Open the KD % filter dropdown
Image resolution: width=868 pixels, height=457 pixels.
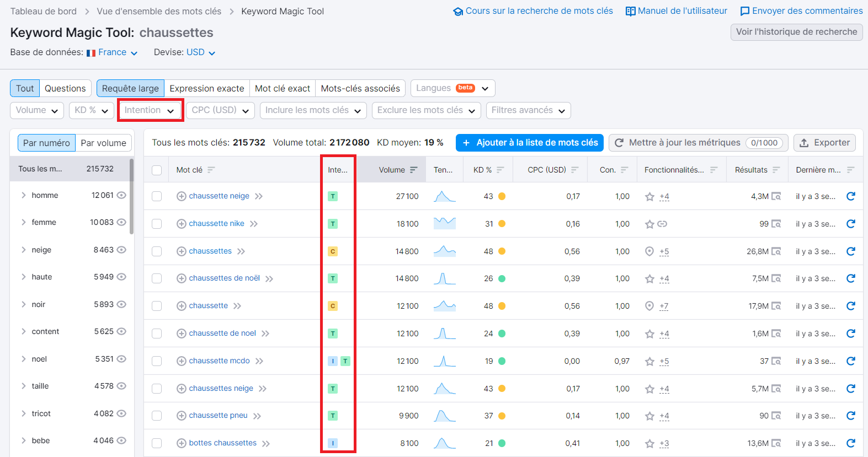(x=92, y=110)
